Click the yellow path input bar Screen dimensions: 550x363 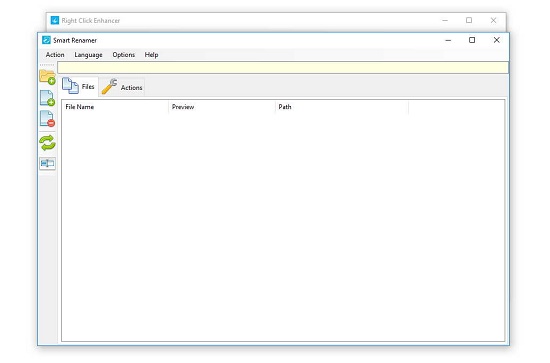click(283, 67)
